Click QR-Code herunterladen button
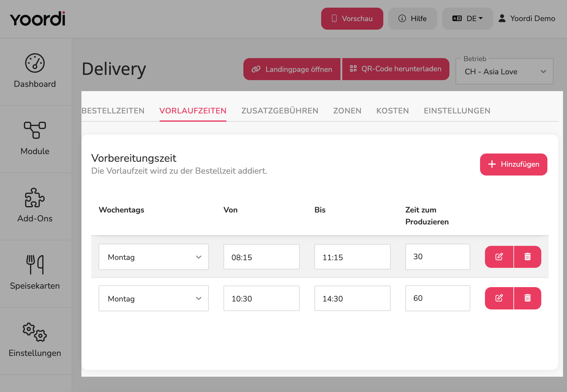Image resolution: width=567 pixels, height=392 pixels. coord(396,69)
